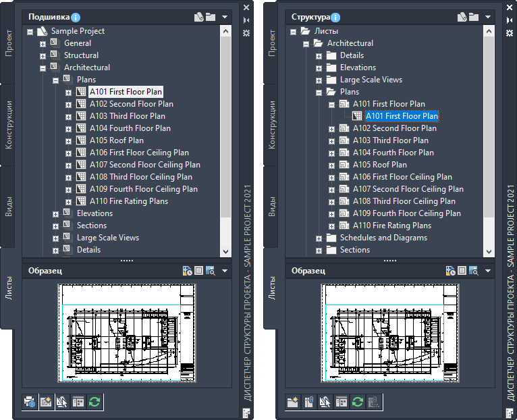Click publish printer icon in left bottom toolbar
Viewport: 517px width, 420px height.
tap(30, 402)
